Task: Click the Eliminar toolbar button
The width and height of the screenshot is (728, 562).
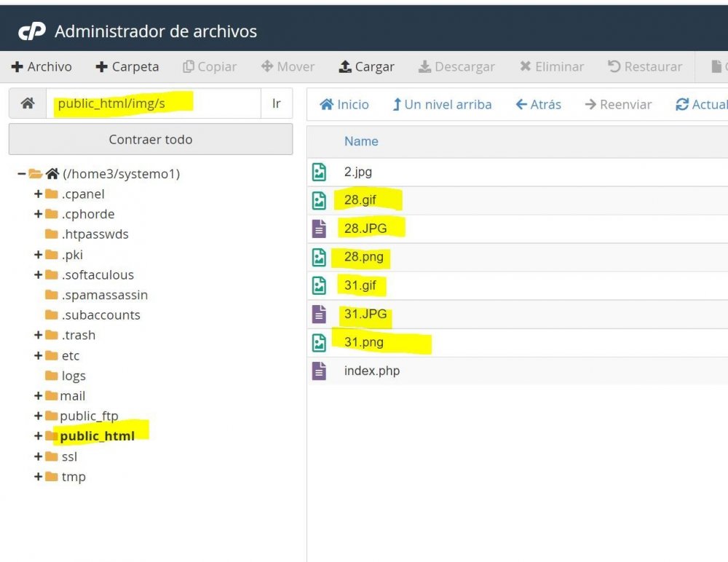Action: (552, 66)
